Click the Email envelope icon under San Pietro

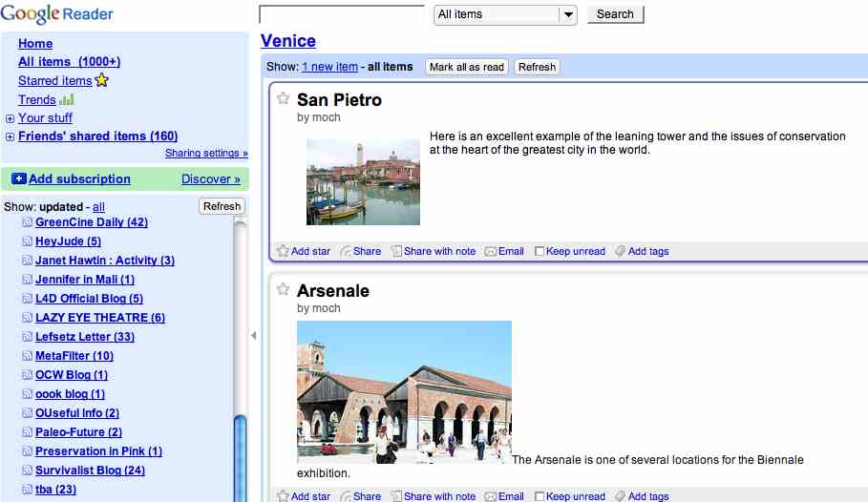pos(491,251)
